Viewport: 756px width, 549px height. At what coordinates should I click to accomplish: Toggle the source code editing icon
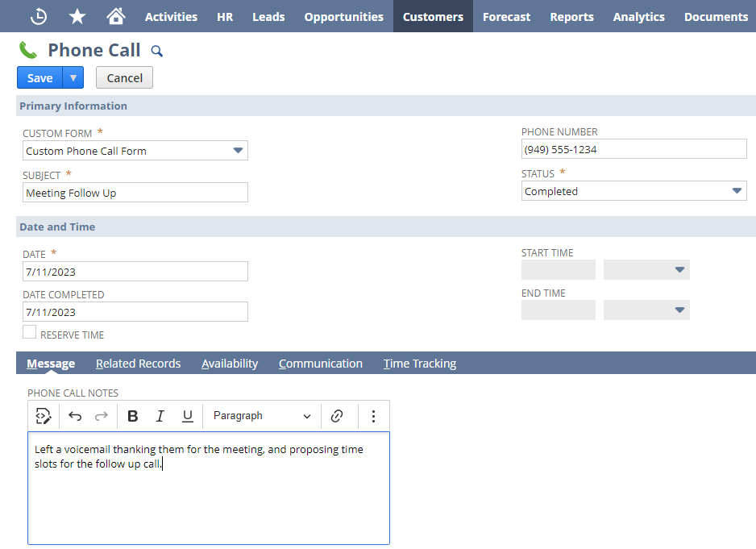click(x=44, y=416)
